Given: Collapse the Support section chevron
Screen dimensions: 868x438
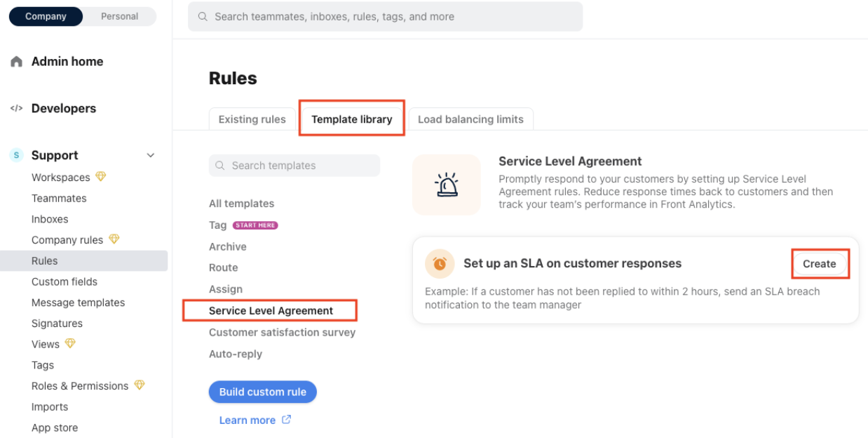Looking at the screenshot, I should (150, 155).
